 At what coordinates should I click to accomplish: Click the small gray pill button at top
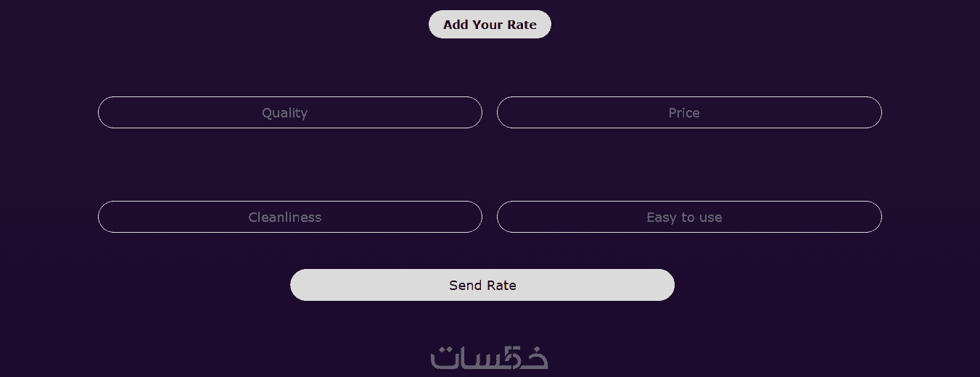(490, 25)
